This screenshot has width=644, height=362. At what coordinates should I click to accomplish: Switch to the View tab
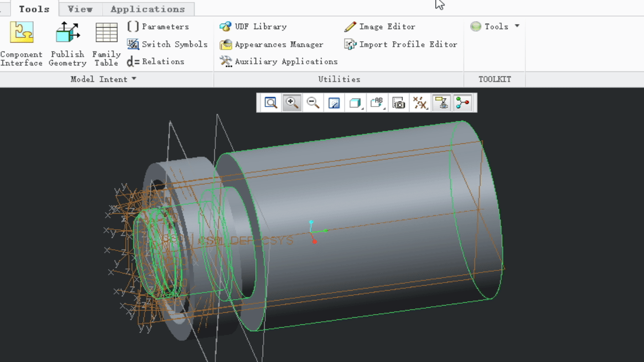point(80,9)
